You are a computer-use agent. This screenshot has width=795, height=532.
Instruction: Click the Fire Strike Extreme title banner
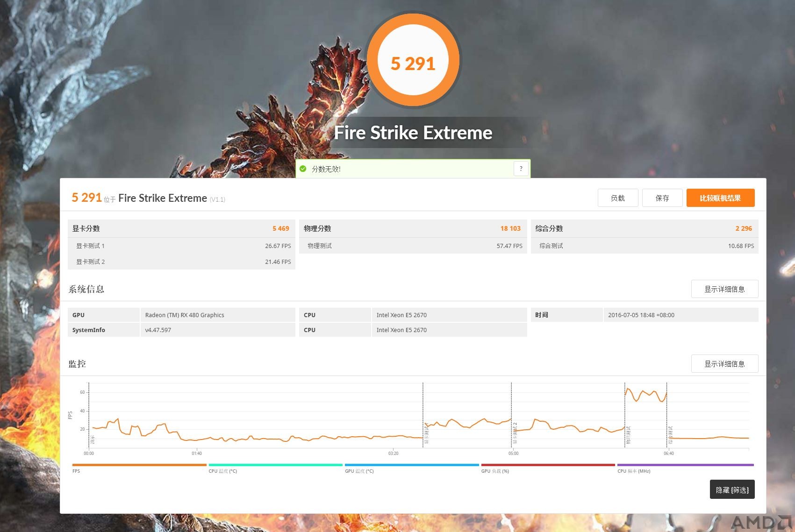click(x=413, y=133)
